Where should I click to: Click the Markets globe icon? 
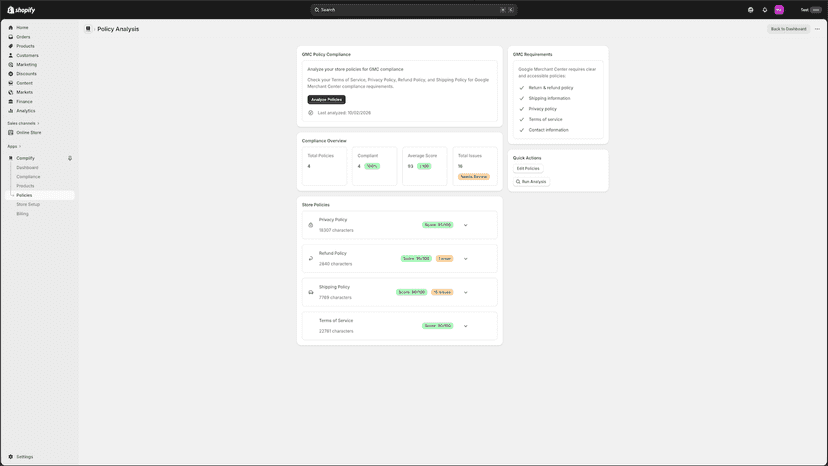pos(11,92)
